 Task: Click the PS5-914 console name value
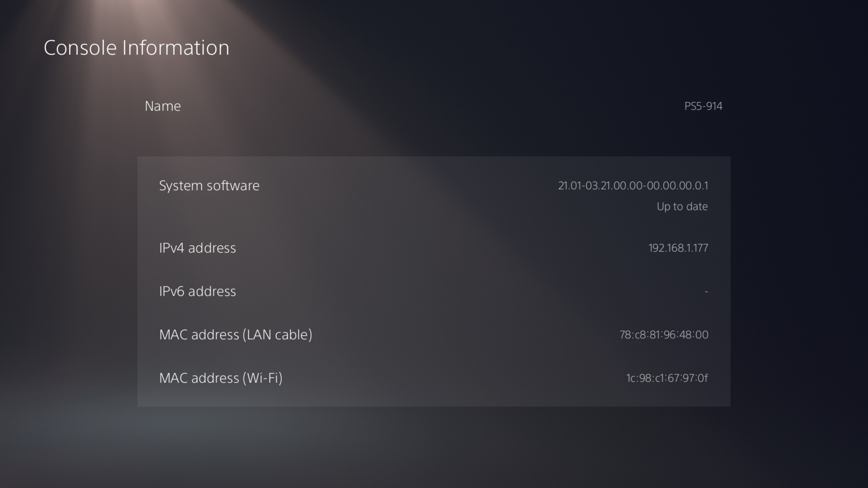point(703,106)
